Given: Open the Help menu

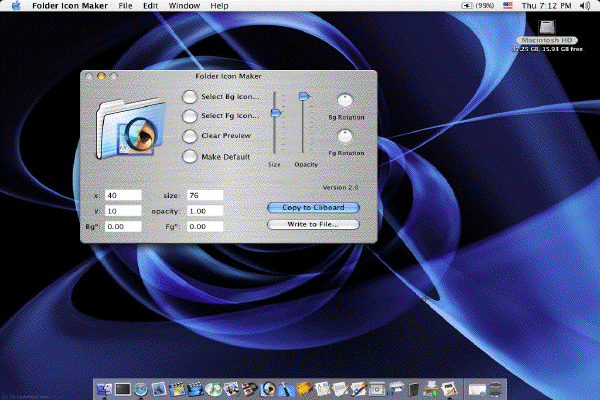Looking at the screenshot, I should tap(219, 6).
